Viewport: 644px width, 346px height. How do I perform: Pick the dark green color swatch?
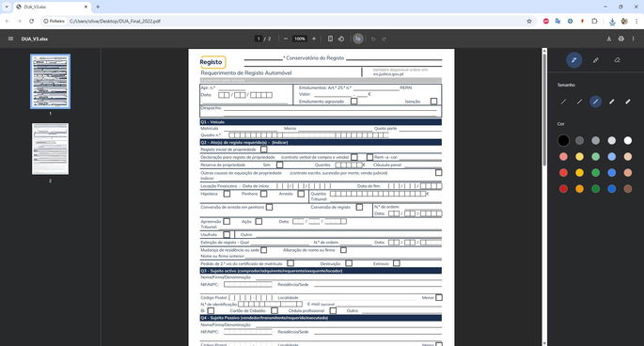(595, 189)
